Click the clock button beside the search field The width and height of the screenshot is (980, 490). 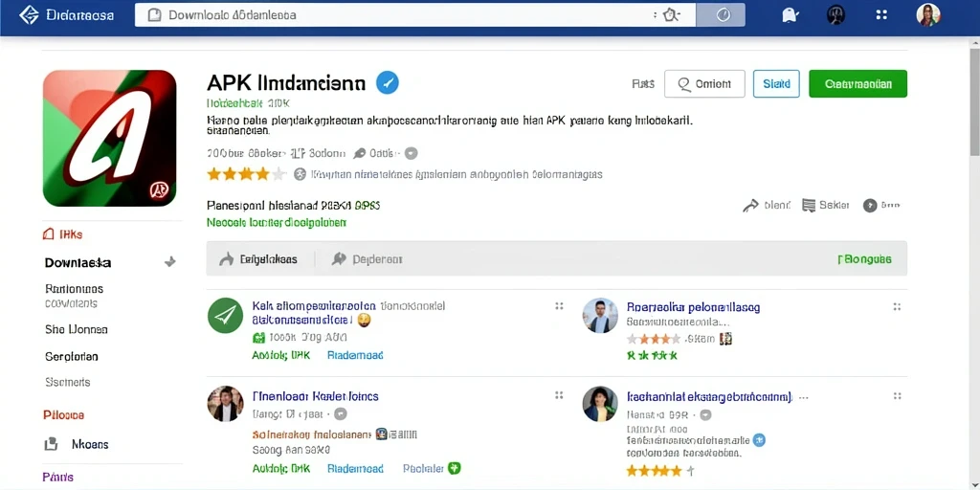723,14
